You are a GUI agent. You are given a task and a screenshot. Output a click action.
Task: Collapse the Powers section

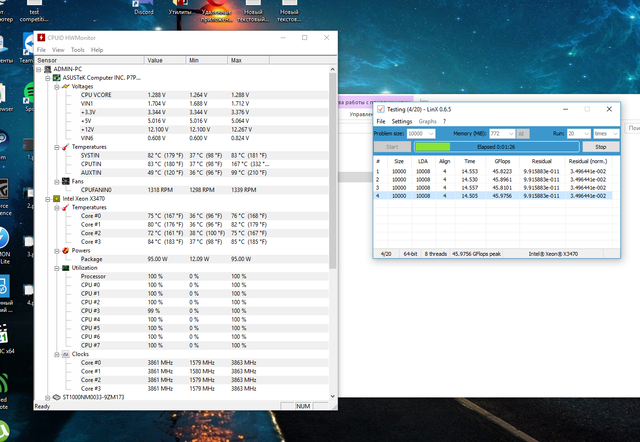(57, 251)
